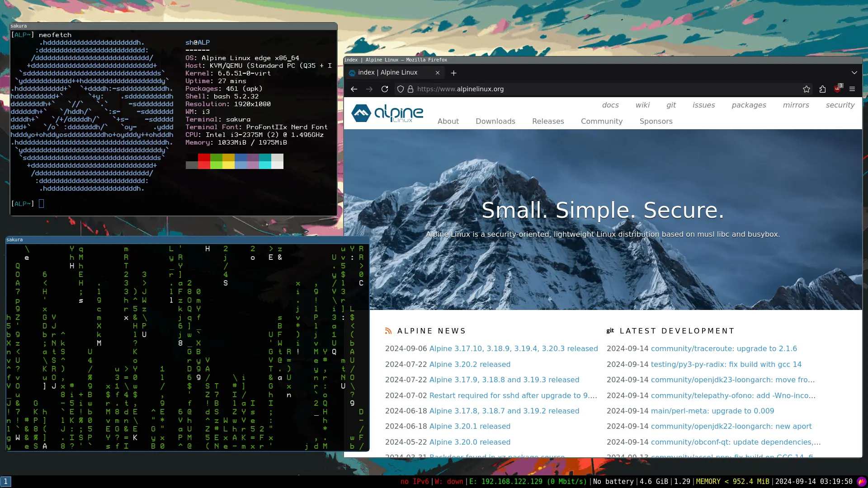This screenshot has width=868, height=488.
Task: Open 'main/perl-meta: upgrade to 0.009' commit
Action: pos(712,411)
